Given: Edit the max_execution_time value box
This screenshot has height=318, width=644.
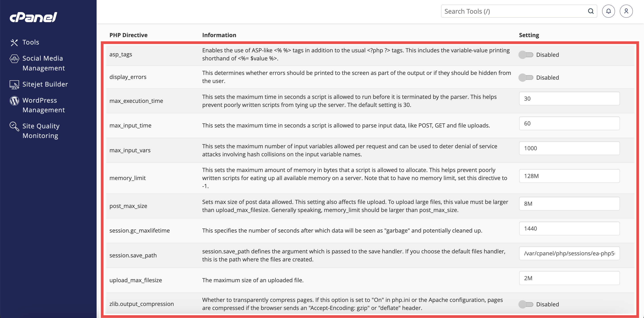Looking at the screenshot, I should [569, 98].
